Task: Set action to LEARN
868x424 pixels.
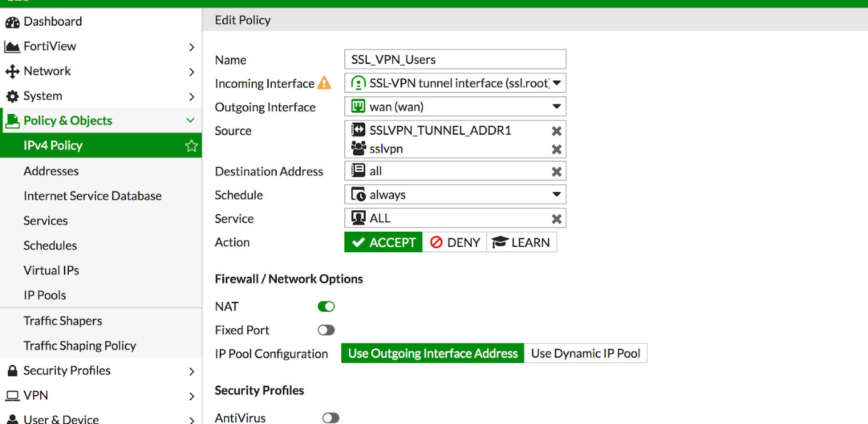Action: point(522,242)
